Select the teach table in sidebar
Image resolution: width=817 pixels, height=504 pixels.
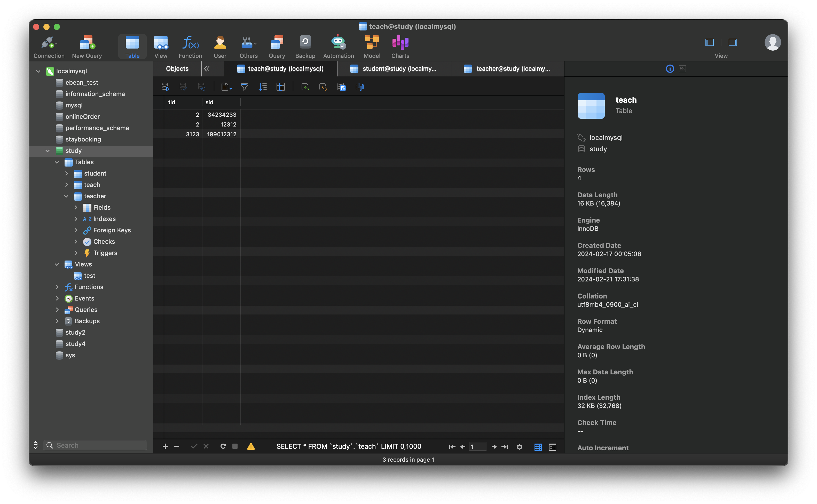pos(92,185)
